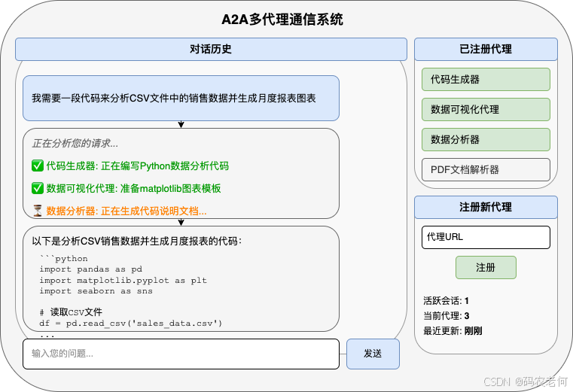This screenshot has height=392, width=573.
Task: Click 数据分析器: 正在生成代码说明文档... line
Action: pos(126,211)
